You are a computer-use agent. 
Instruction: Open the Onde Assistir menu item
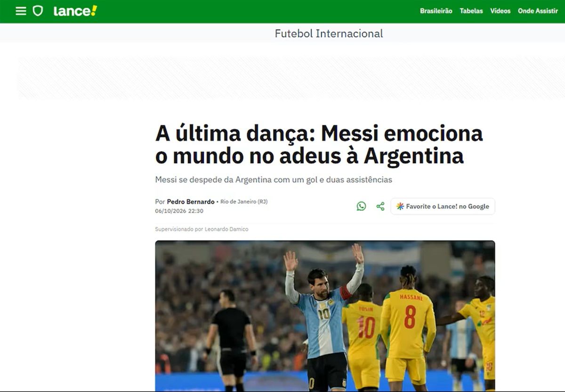[538, 11]
